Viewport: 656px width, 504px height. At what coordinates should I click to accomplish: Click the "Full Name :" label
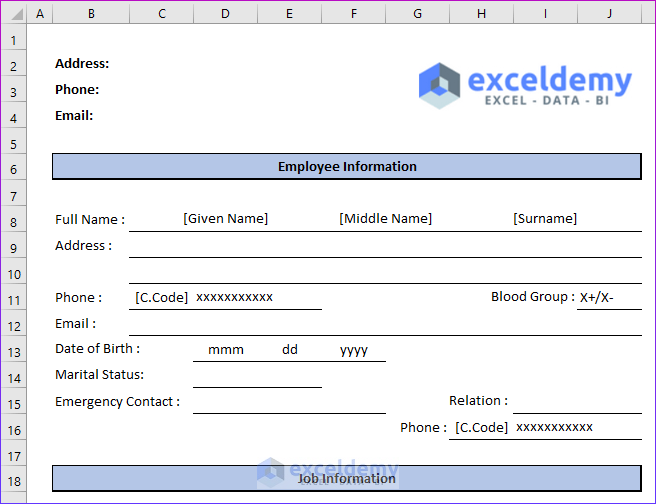tap(90, 220)
